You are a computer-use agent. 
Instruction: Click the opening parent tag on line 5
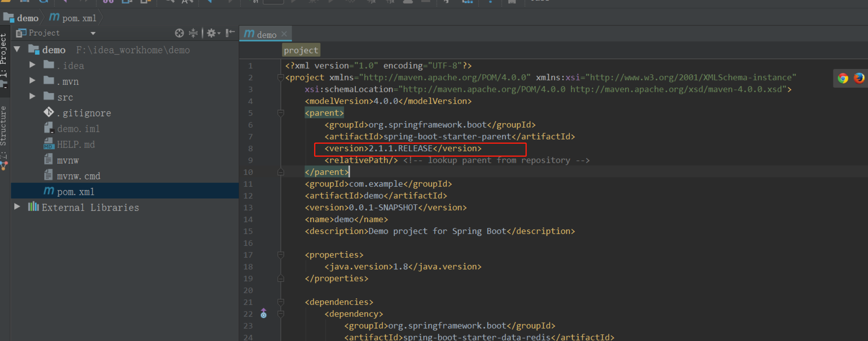[324, 113]
